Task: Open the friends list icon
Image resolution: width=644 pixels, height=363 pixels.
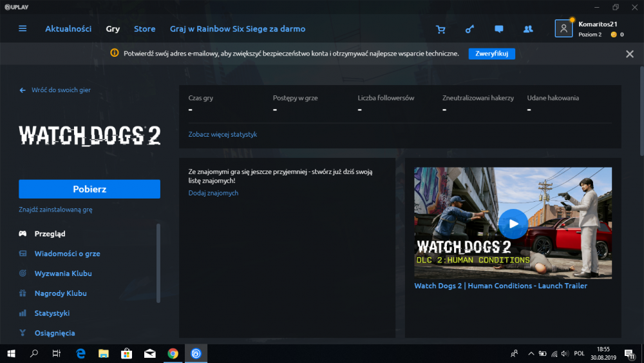Action: coord(528,29)
